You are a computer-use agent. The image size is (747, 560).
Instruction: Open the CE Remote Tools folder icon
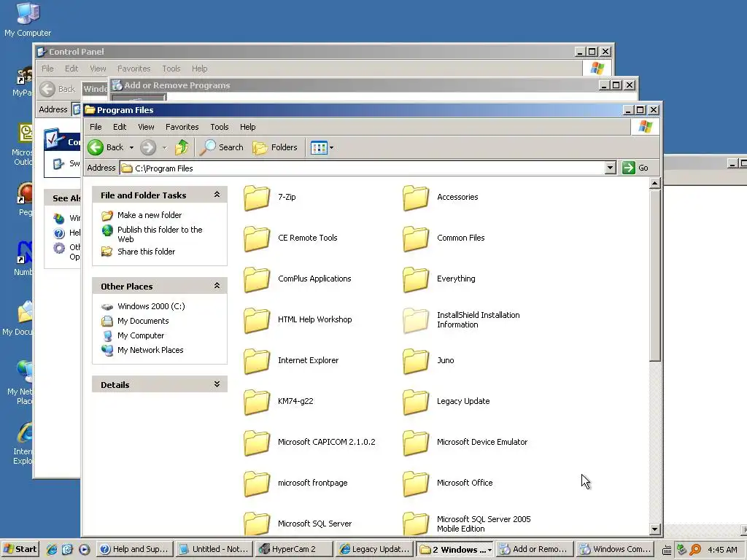tap(257, 238)
